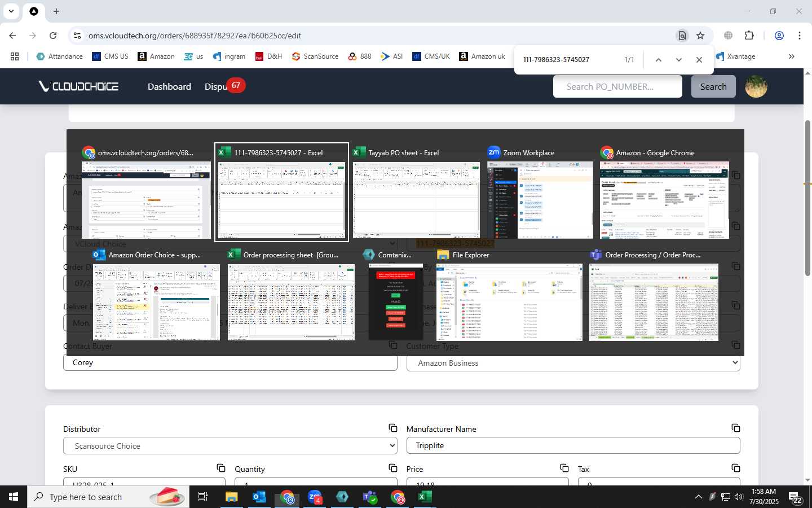Copy the Quantity value icon

tap(393, 468)
